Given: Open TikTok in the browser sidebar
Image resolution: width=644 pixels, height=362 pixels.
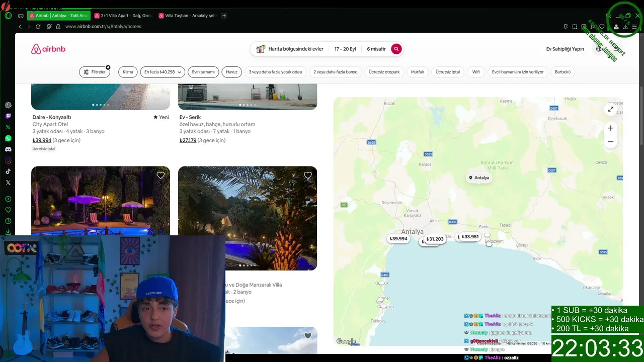Looking at the screenshot, I should click(8, 171).
